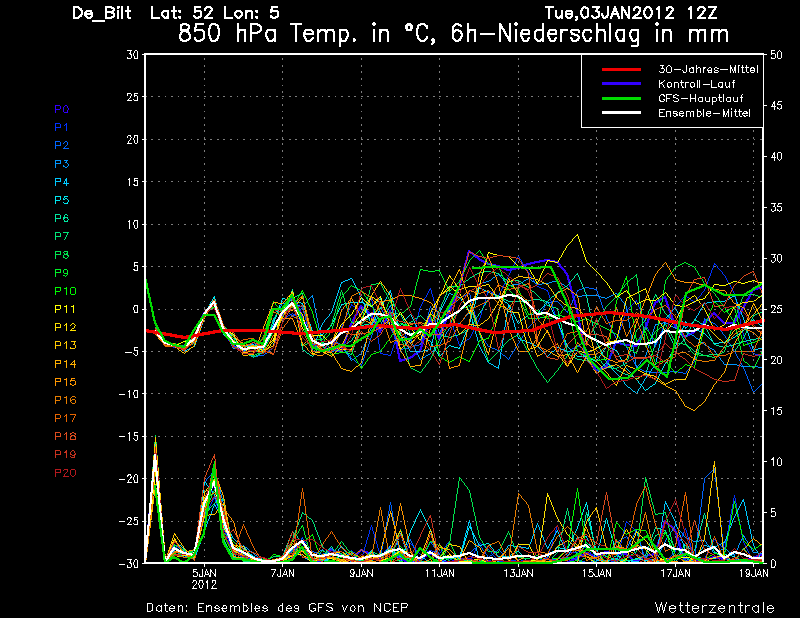Click the GFS-Hauptlauf legend text
800x618 pixels.
point(701,98)
